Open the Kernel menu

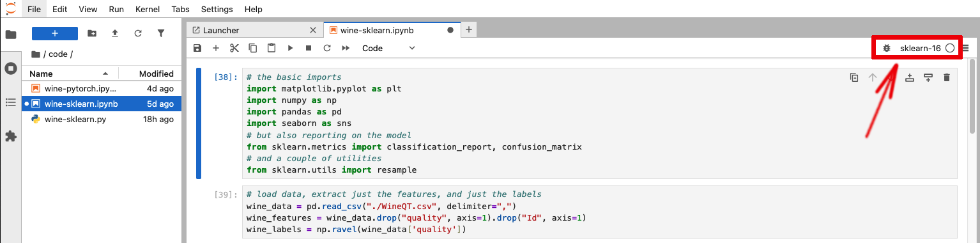click(x=148, y=10)
